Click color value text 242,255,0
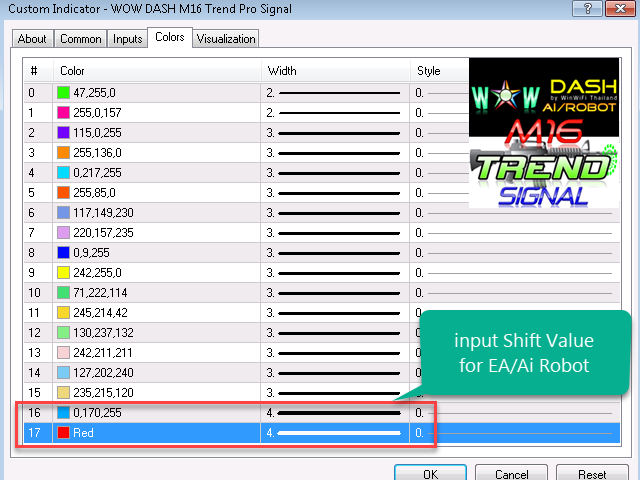Viewport: 640px width, 480px height. (x=98, y=273)
